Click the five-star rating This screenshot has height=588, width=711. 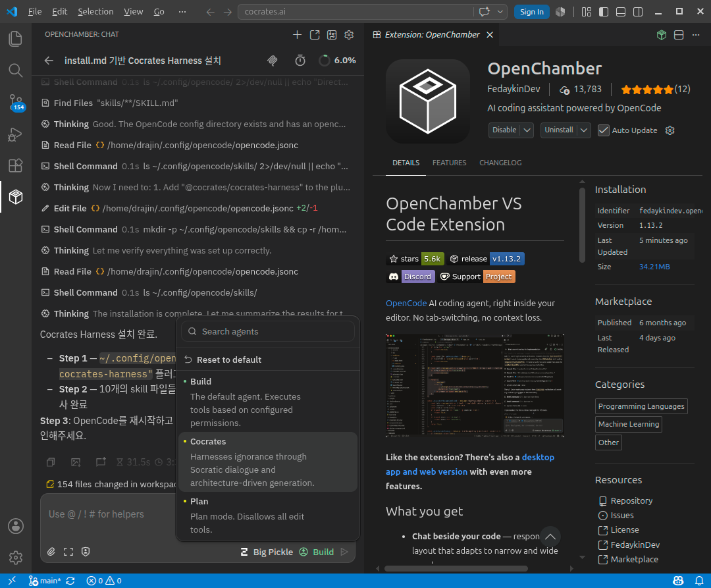point(647,90)
